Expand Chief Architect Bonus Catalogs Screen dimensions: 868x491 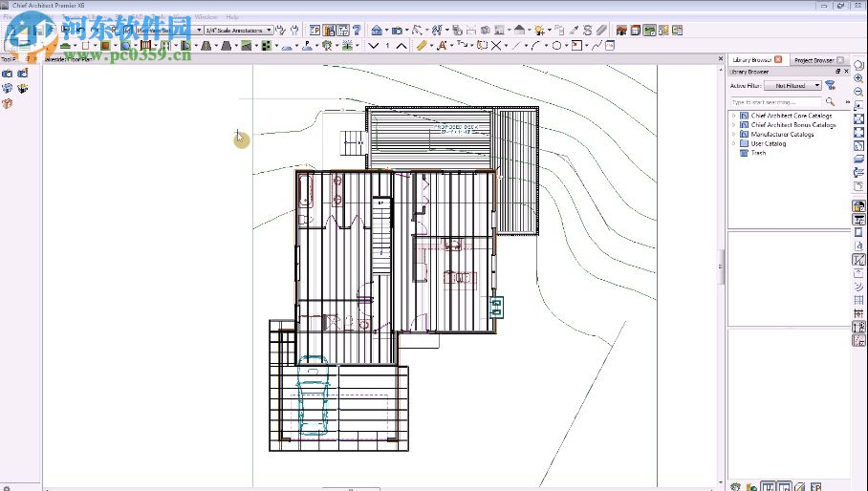pos(734,125)
